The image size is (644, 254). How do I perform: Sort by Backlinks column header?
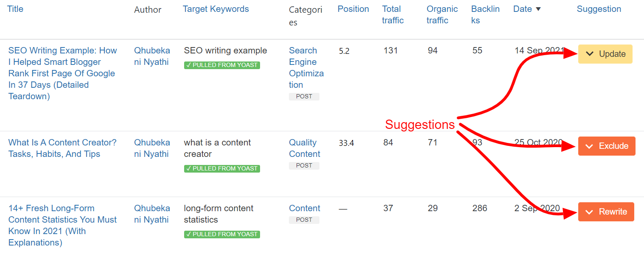coord(485,15)
